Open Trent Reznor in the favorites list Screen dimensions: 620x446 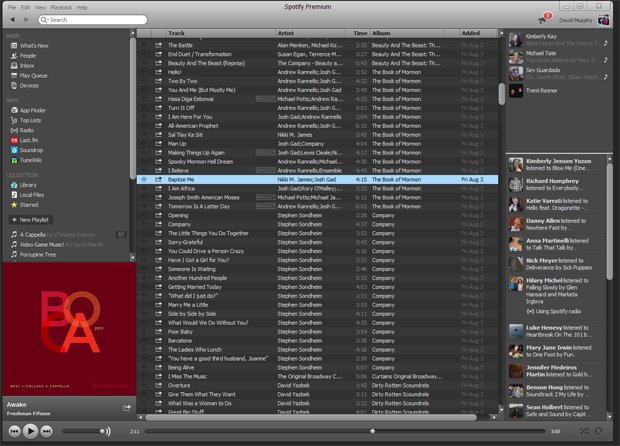tap(541, 91)
